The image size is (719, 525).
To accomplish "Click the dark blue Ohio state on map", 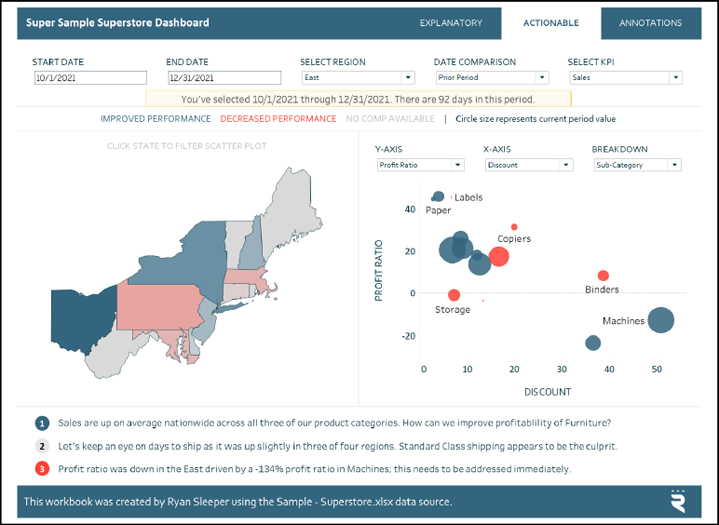I will pos(80,321).
